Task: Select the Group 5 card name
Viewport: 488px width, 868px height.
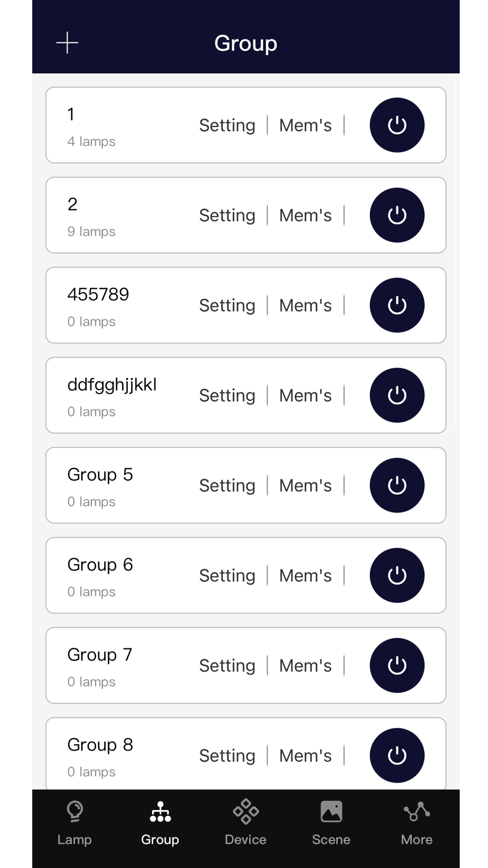Action: click(x=100, y=474)
